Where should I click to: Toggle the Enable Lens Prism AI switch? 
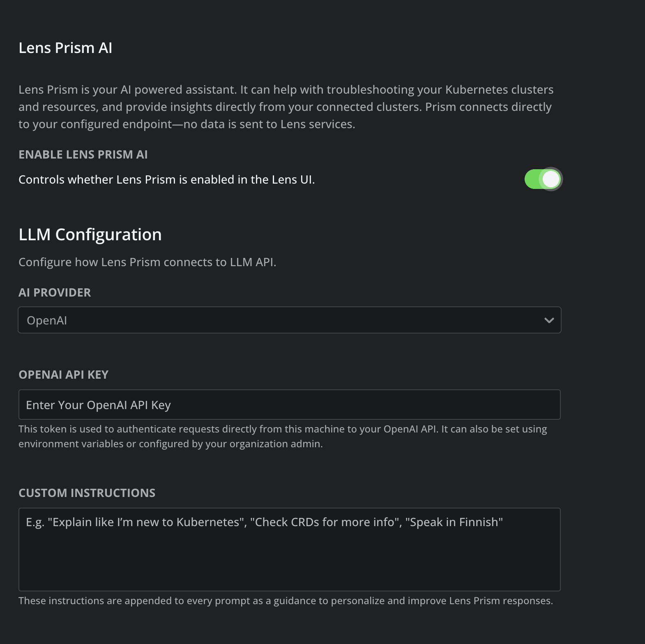[x=544, y=179]
